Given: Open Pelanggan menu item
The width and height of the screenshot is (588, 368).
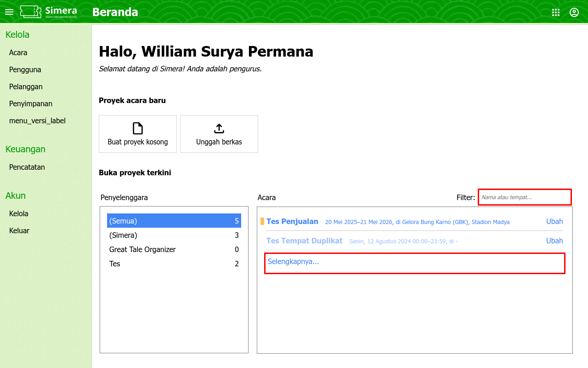Looking at the screenshot, I should click(26, 86).
